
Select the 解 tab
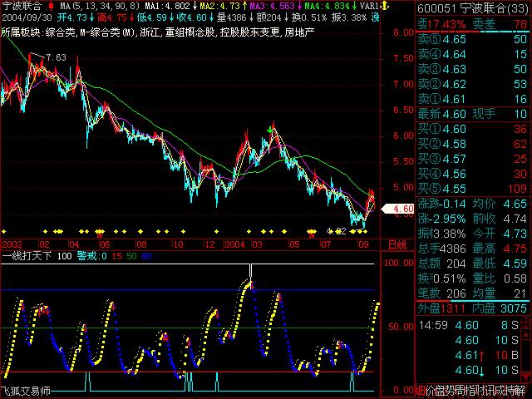coord(520,391)
